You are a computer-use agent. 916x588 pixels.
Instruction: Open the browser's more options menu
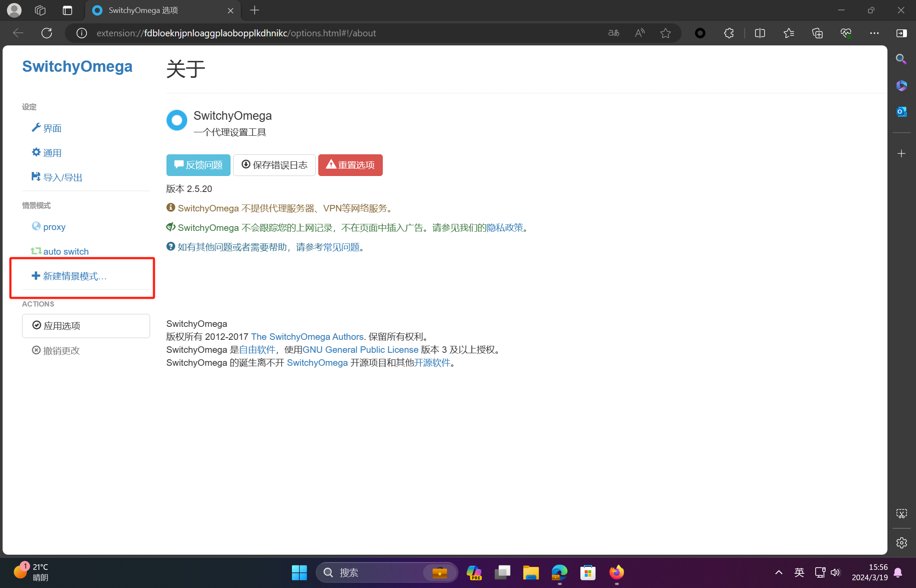click(x=874, y=33)
